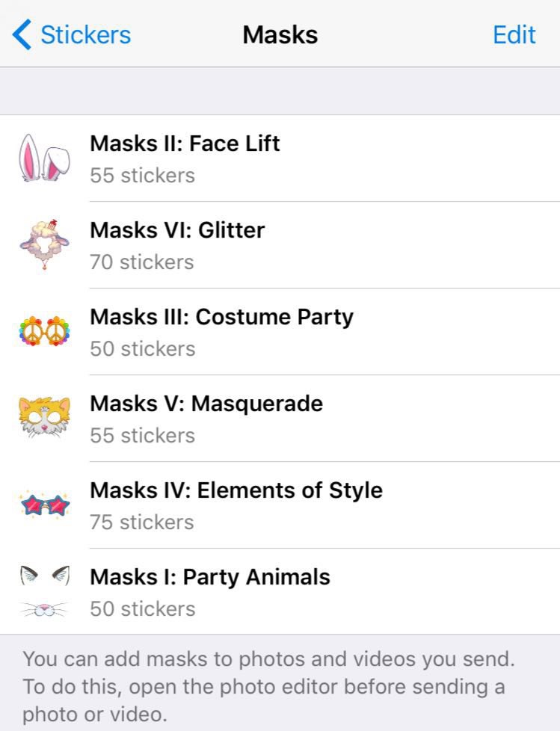Choose Masks V: Masquerade set

[x=206, y=403]
